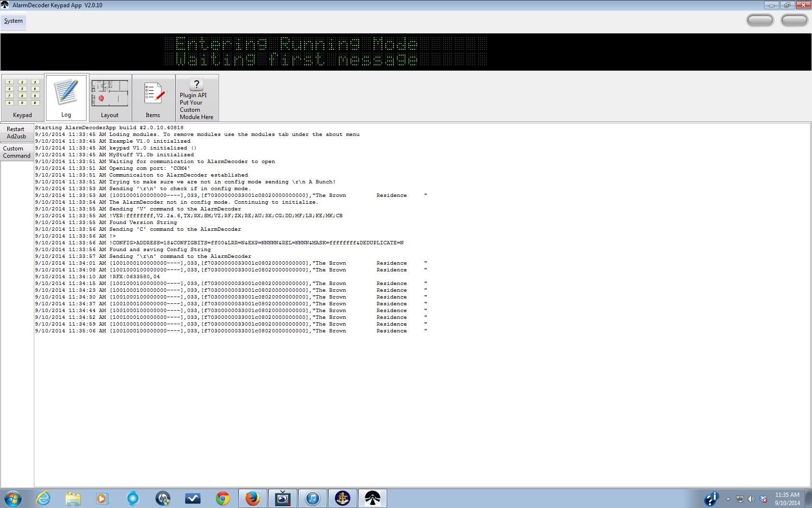Open the network status tray icon
The width and height of the screenshot is (812, 508).
click(740, 499)
